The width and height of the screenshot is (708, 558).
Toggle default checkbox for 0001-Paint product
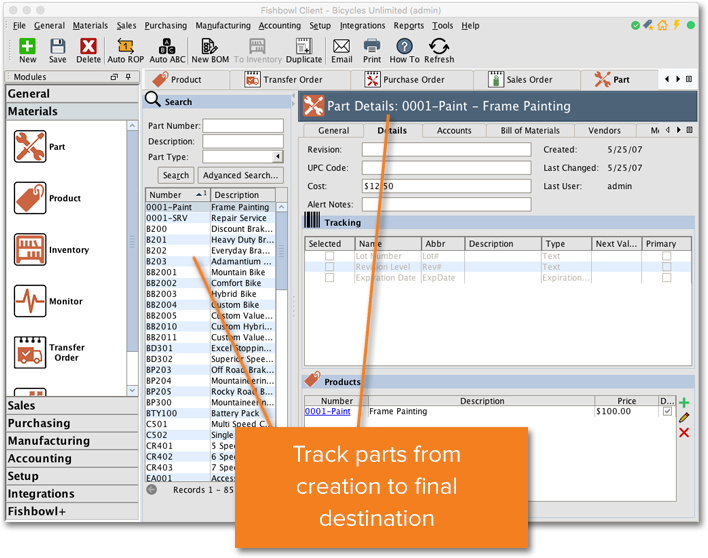[x=667, y=411]
